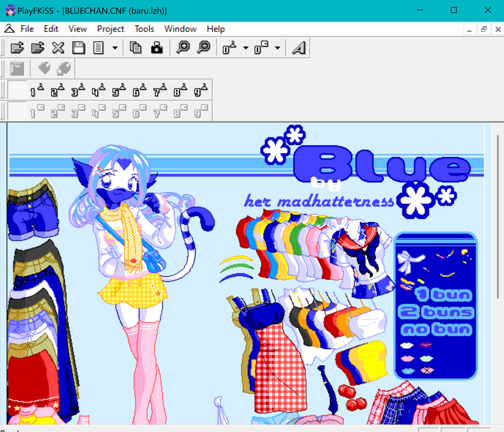Select the white hair ribbon accessory
The width and height of the screenshot is (504, 432).
coord(409,261)
